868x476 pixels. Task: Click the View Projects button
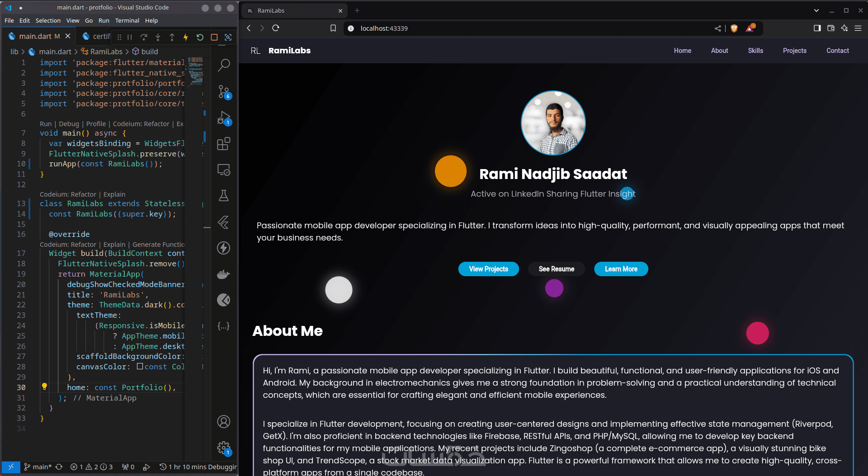(489, 269)
